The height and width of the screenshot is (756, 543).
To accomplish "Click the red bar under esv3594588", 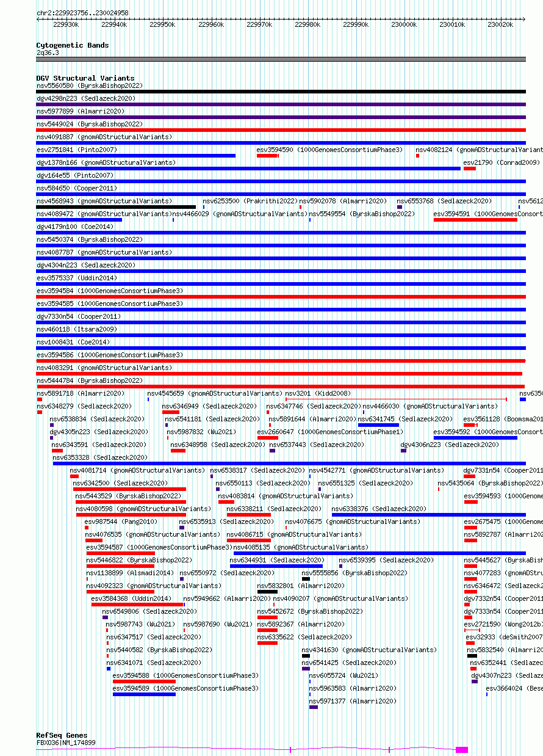I will tap(144, 681).
